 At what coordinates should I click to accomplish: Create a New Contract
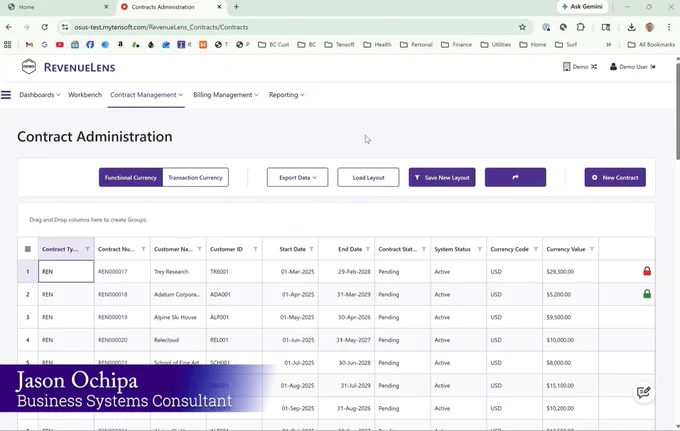tap(615, 177)
